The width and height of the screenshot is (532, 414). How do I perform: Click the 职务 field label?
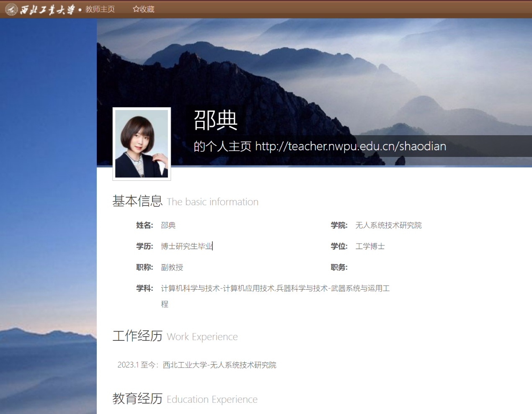tap(339, 267)
